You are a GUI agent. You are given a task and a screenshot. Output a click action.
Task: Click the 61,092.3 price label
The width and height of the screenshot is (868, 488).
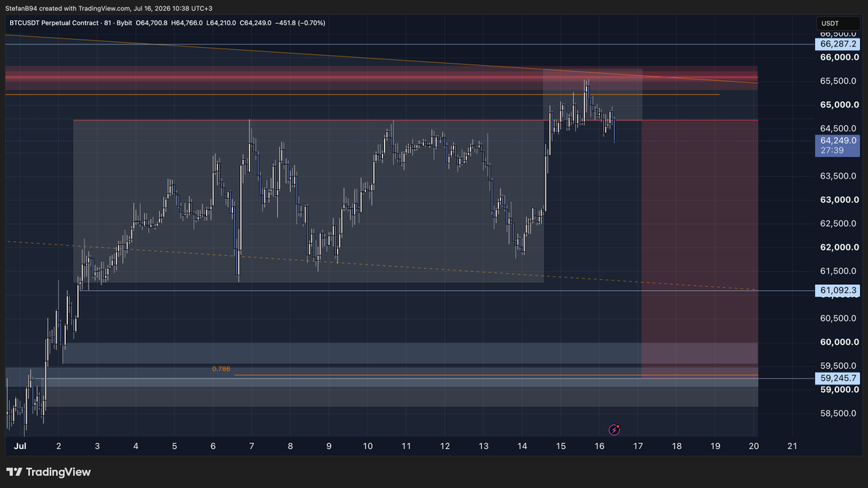838,291
